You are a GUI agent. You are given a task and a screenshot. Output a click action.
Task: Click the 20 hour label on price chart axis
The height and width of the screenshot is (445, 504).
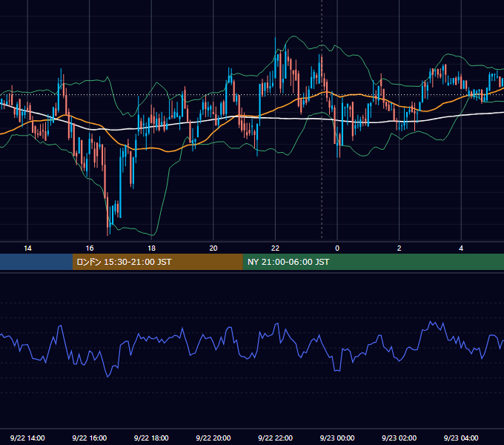pyautogui.click(x=213, y=248)
